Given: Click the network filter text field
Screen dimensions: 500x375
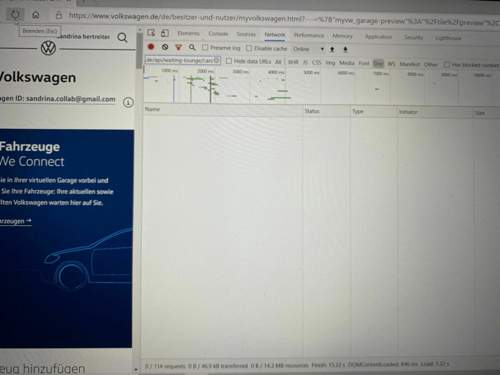Looking at the screenshot, I should [x=183, y=60].
